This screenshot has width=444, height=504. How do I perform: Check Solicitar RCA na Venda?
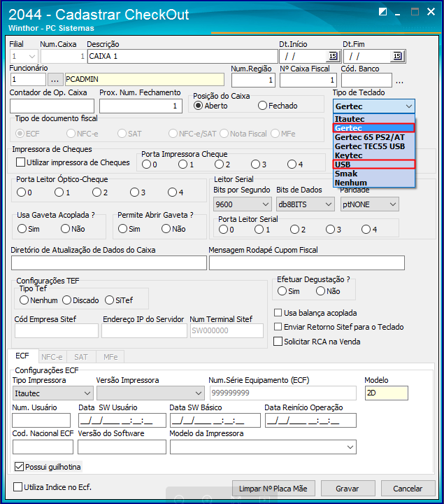click(278, 341)
